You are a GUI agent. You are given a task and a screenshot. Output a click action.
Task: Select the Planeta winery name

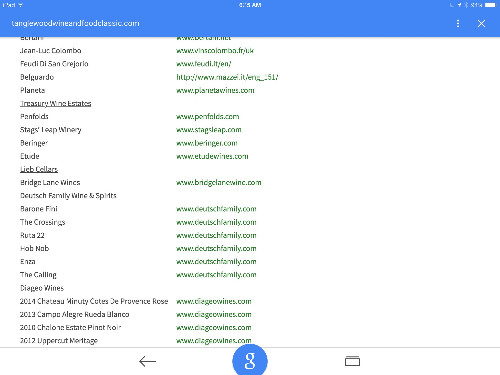[x=33, y=90]
